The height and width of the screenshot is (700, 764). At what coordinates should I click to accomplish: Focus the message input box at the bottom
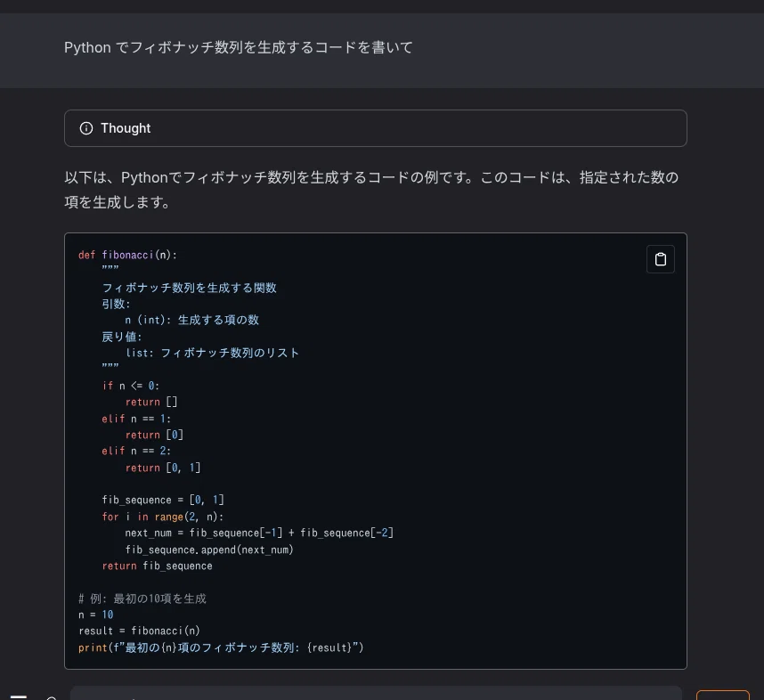[376, 693]
